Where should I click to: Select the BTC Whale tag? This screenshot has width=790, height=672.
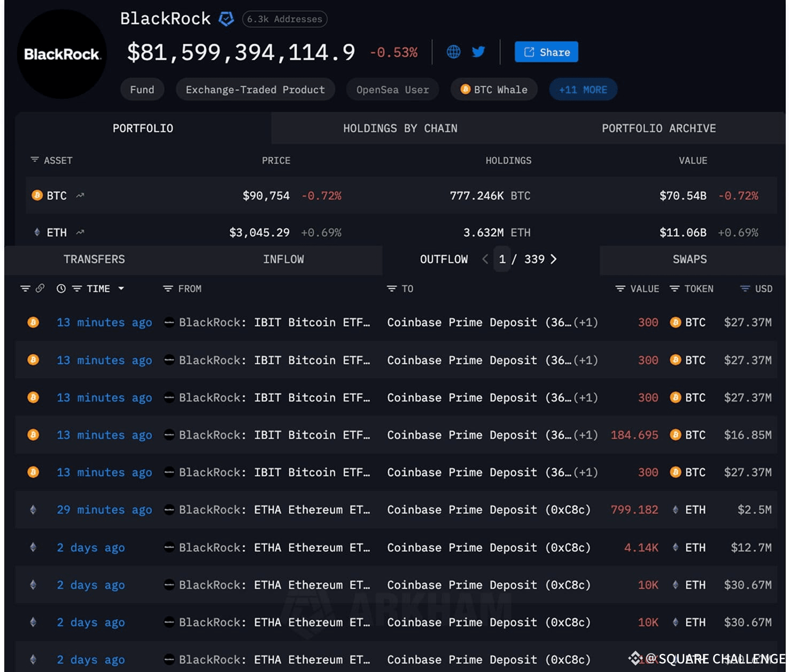[494, 90]
